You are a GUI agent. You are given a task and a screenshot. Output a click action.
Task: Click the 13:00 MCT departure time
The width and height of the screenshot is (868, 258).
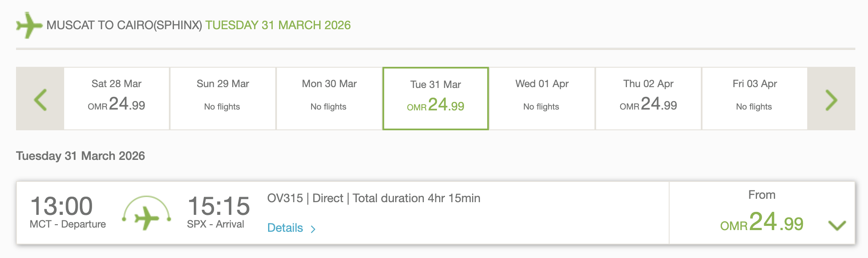pos(62,206)
